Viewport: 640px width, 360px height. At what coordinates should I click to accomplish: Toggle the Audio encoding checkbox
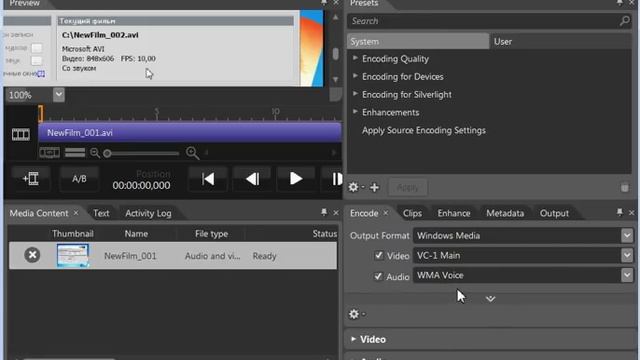tap(378, 276)
